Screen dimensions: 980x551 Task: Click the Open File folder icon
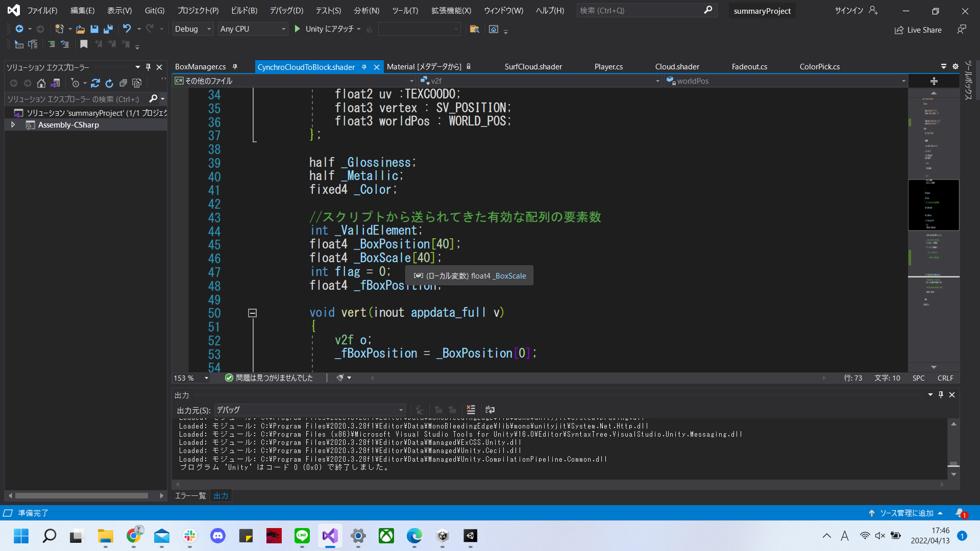point(80,29)
